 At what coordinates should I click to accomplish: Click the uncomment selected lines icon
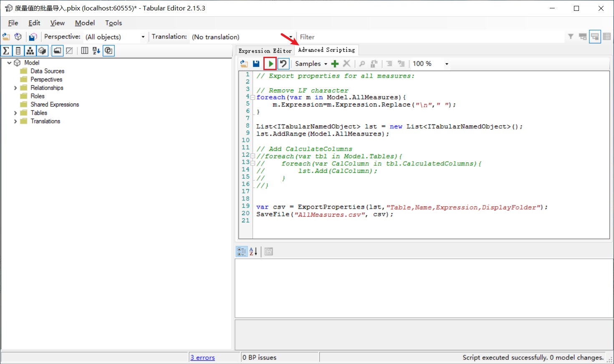pyautogui.click(x=401, y=63)
